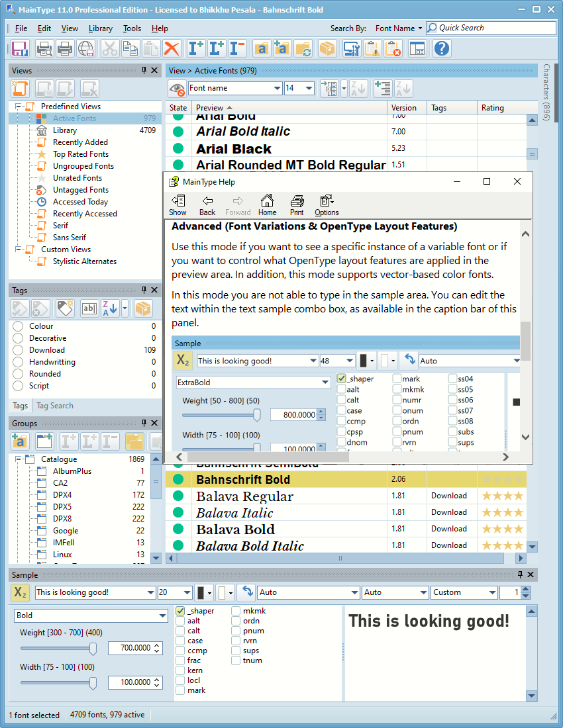Open Print Preview from main toolbar

44,48
